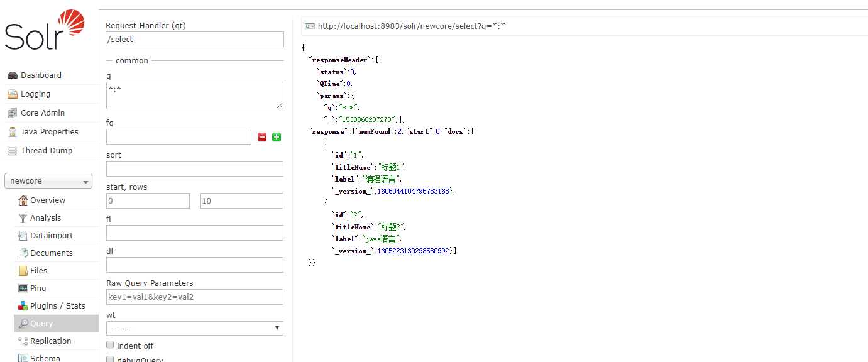
Task: Click the Documents icon
Action: click(23, 253)
